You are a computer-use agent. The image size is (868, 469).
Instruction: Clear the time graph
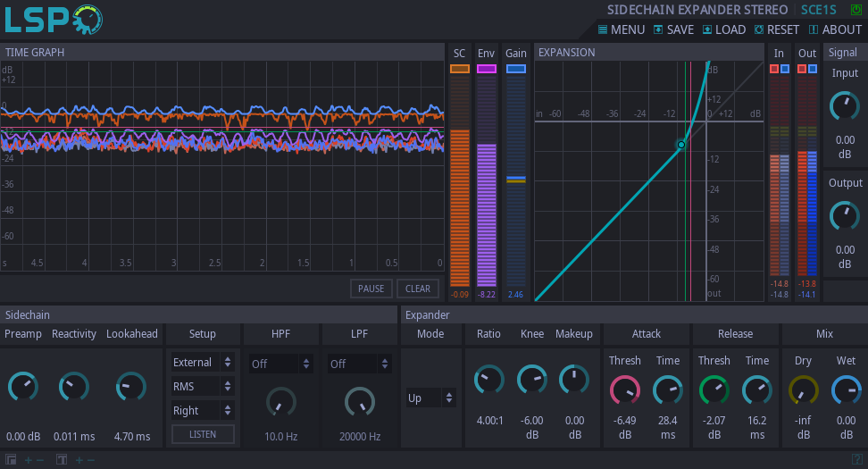tap(418, 289)
